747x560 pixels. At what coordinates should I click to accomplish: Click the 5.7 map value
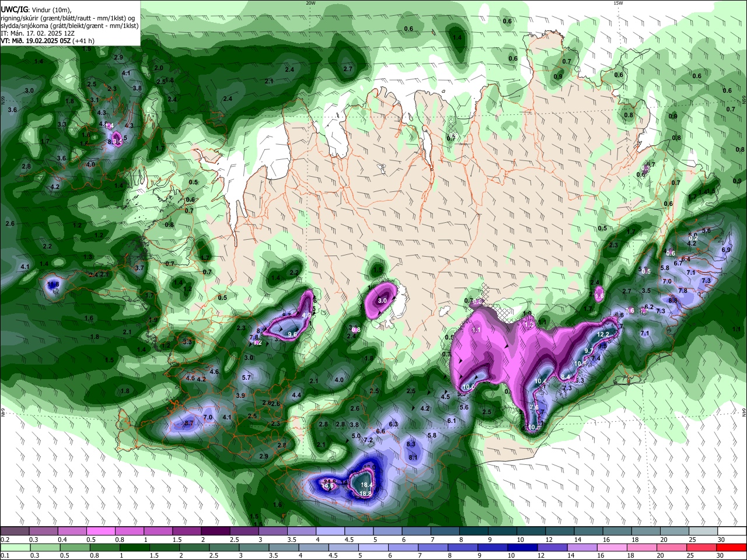tap(246, 377)
